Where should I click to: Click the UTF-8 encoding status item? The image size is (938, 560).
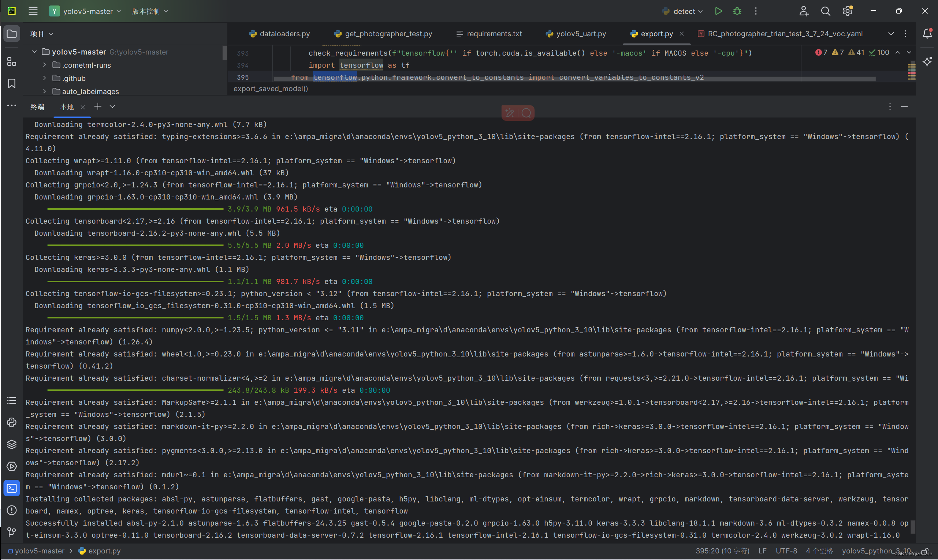[x=786, y=550]
